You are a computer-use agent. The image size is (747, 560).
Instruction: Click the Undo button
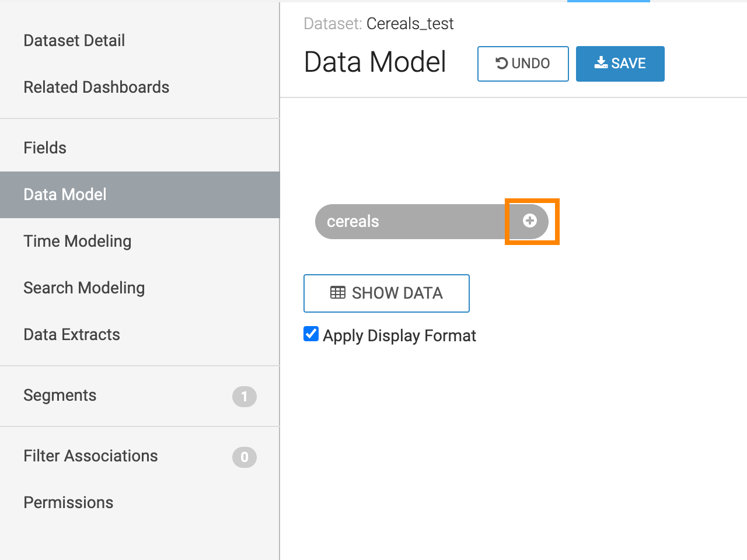tap(523, 64)
